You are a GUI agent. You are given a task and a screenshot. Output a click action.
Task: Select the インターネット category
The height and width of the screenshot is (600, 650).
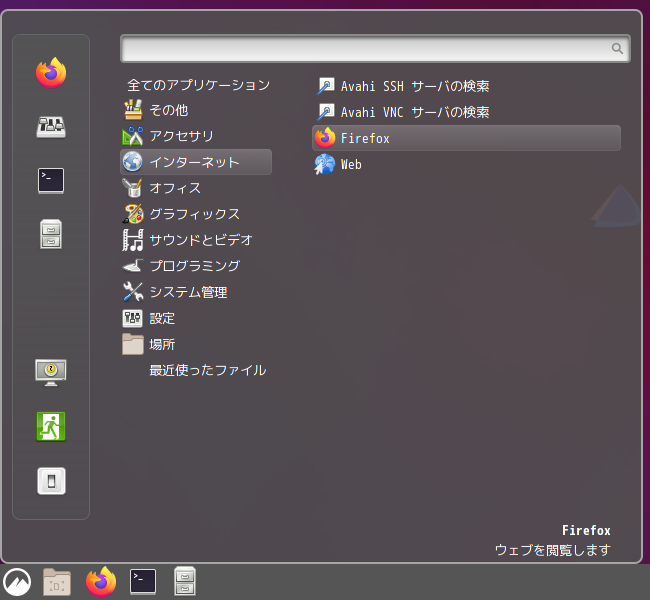196,162
